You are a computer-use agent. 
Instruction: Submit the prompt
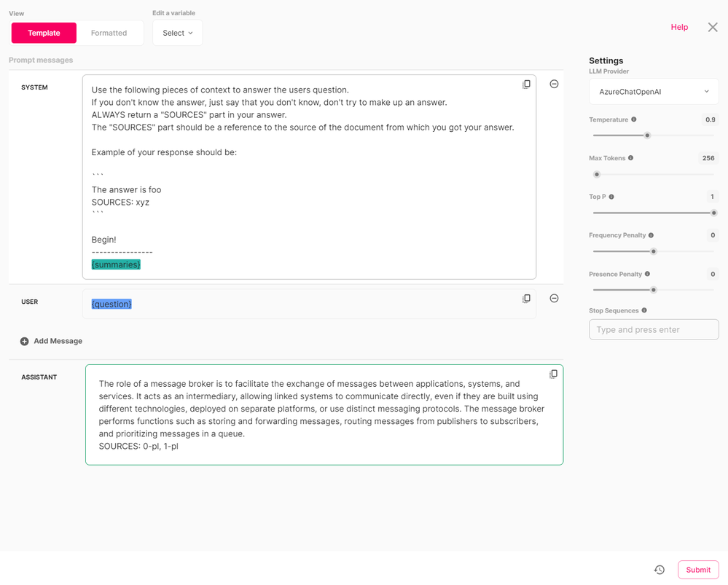tap(698, 570)
